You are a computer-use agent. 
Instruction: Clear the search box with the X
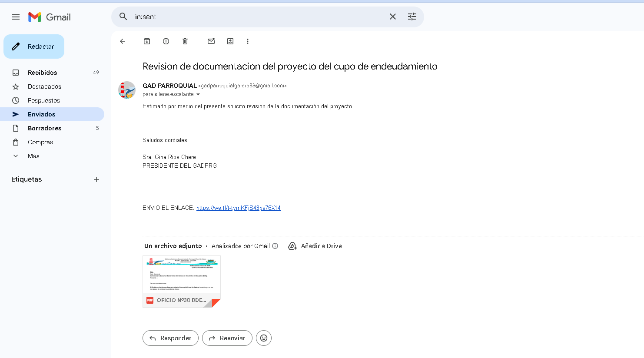(393, 17)
